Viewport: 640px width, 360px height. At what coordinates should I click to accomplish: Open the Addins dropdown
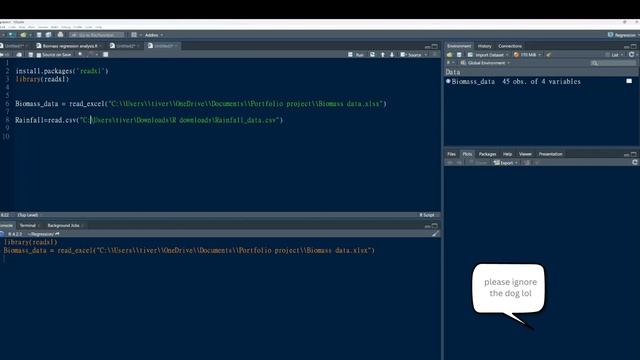153,35
